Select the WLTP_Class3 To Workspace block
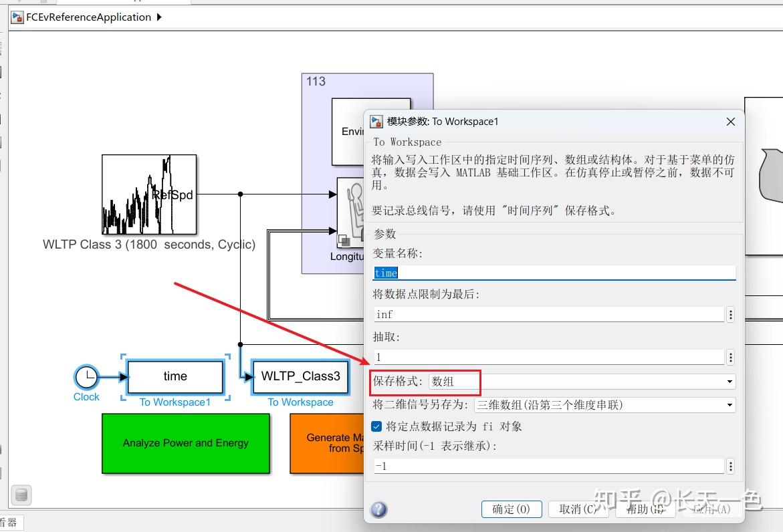Screen dimensions: 783x532 [300, 377]
